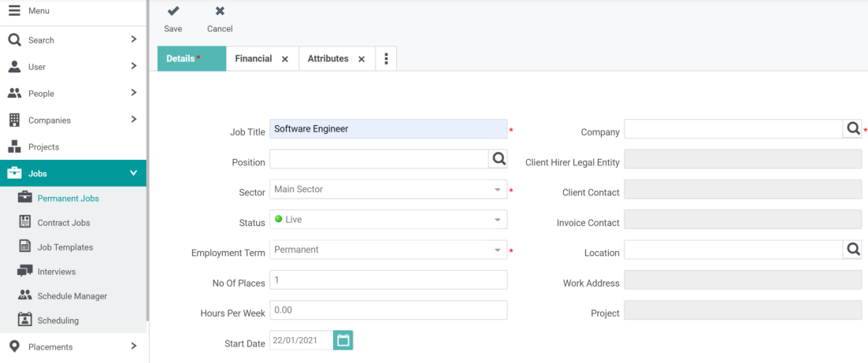
Task: Click the Company lookup magnifier
Action: tap(852, 129)
